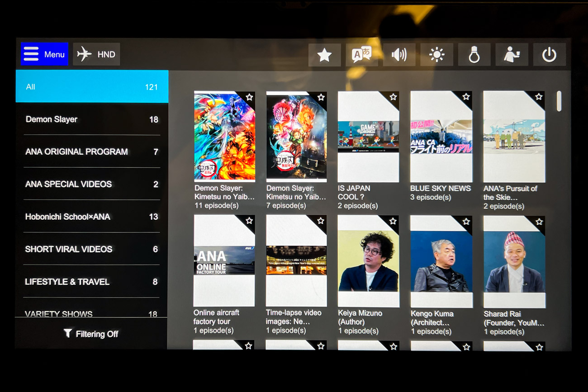The height and width of the screenshot is (392, 588).
Task: Open Sharad Rai (Founder) thumbnail
Action: tap(514, 262)
